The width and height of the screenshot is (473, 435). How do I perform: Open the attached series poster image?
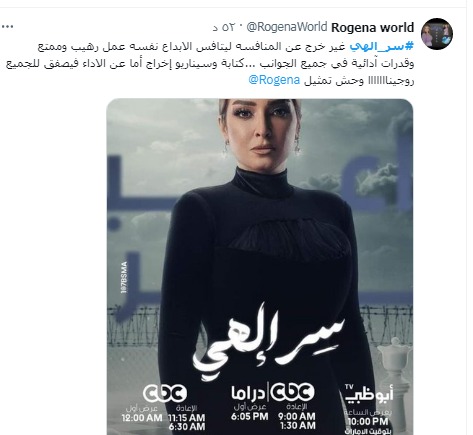pos(260,267)
